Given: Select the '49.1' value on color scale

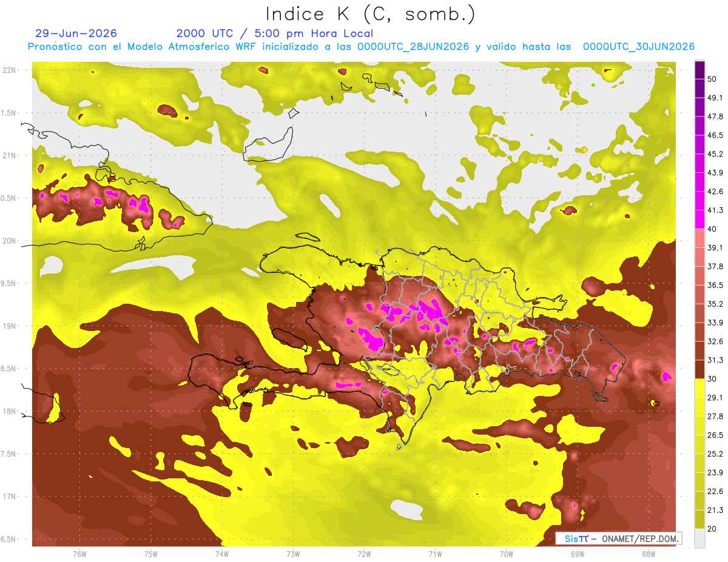Looking at the screenshot, I should pos(715,98).
